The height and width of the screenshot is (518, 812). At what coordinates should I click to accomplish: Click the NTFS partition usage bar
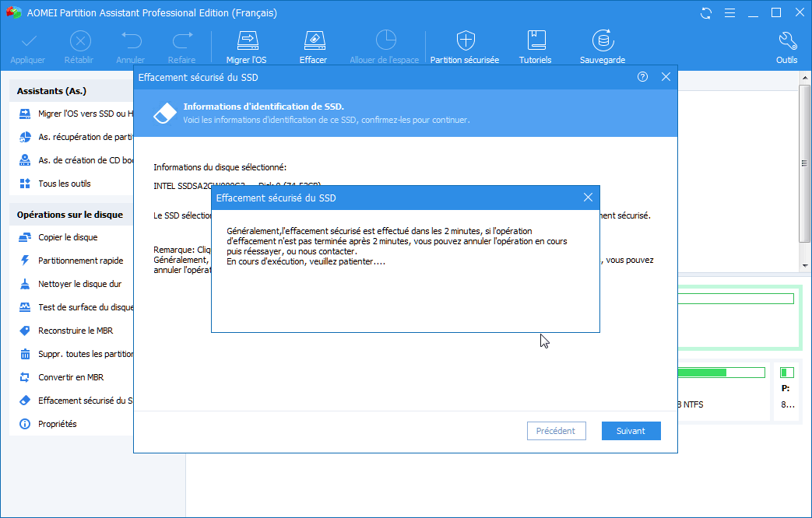click(722, 373)
